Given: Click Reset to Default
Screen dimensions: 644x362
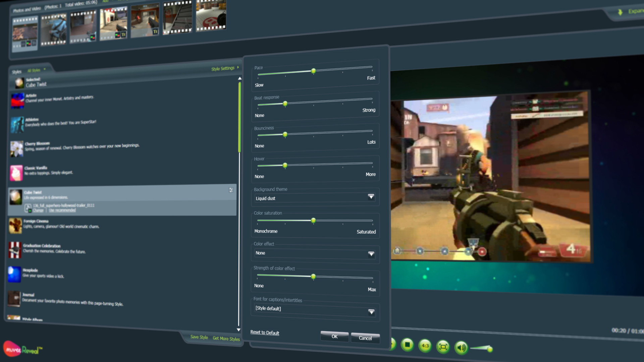Looking at the screenshot, I should tap(265, 333).
